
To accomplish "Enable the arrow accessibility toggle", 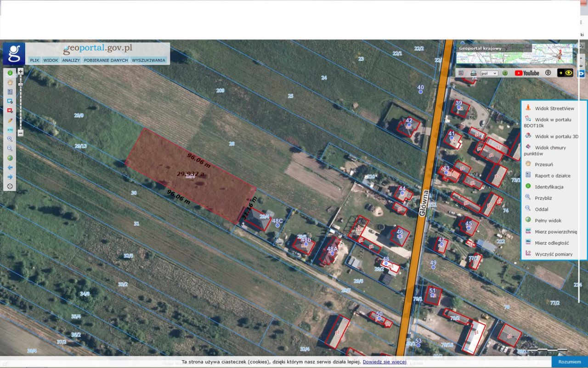I will click(x=561, y=73).
